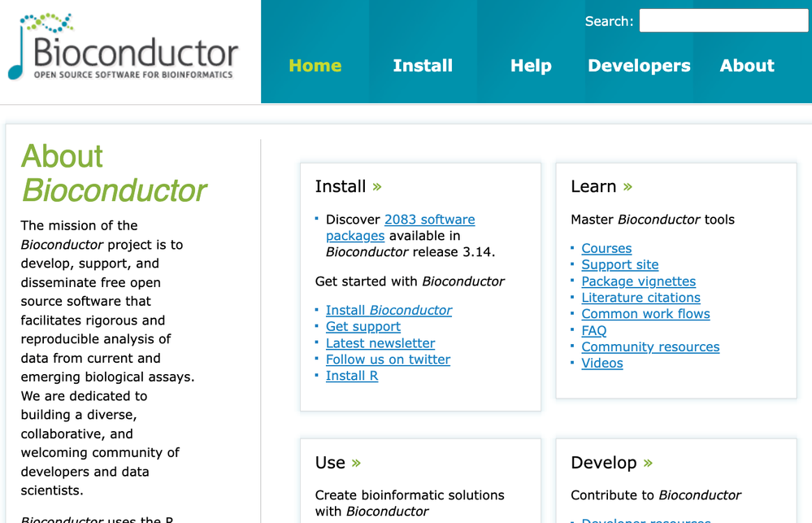
Task: Click the Use » card heading
Action: (337, 462)
